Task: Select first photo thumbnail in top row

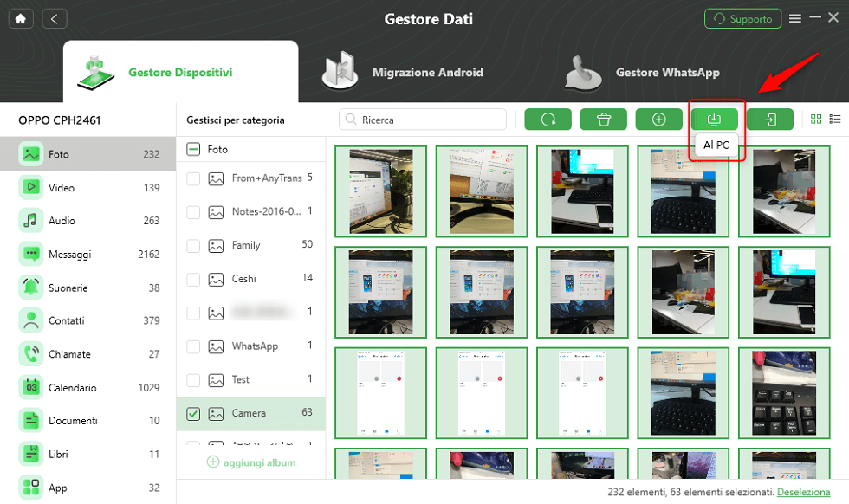Action: click(x=380, y=191)
